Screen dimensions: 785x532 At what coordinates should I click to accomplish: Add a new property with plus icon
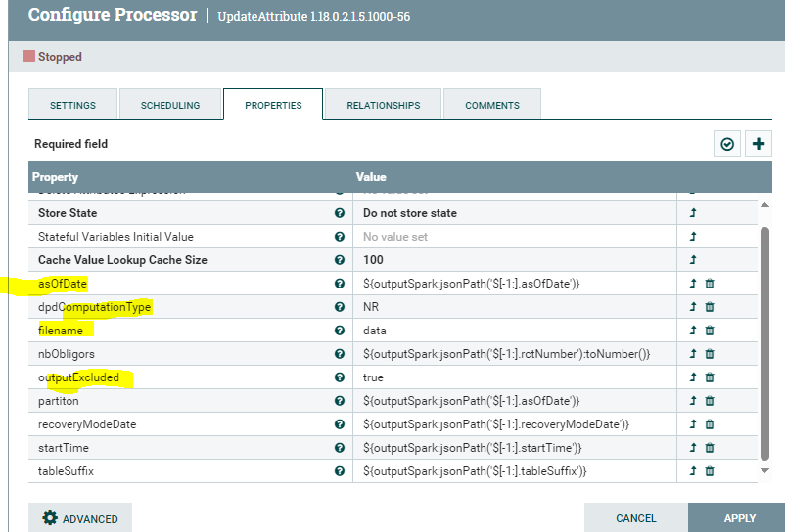click(759, 144)
